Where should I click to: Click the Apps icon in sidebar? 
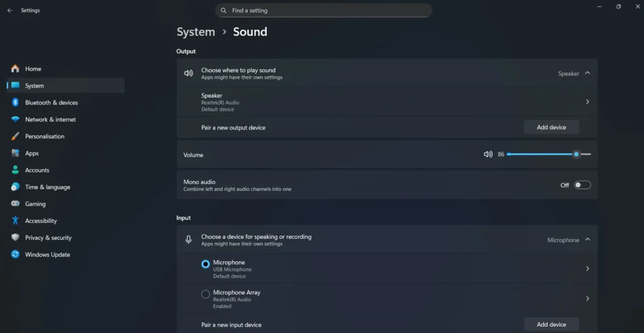pyautogui.click(x=15, y=153)
